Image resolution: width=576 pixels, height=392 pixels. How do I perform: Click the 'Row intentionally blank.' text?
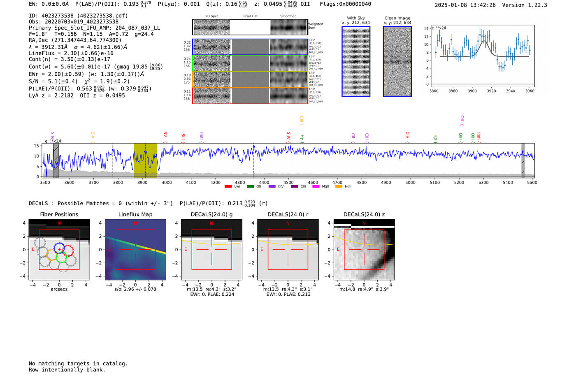(67, 370)
